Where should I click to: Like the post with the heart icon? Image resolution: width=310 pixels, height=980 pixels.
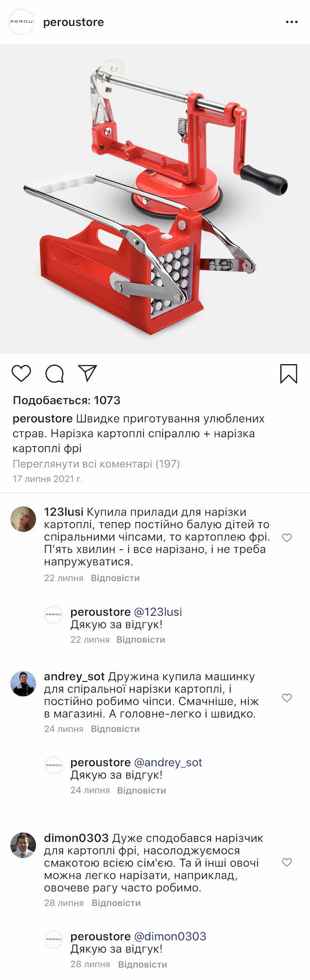click(21, 373)
